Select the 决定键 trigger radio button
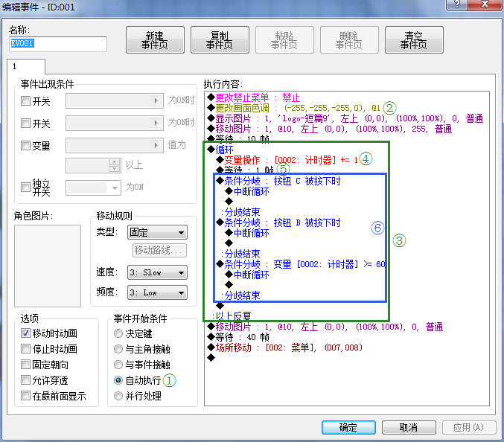Viewport: 504px width, 442px height. click(x=118, y=334)
